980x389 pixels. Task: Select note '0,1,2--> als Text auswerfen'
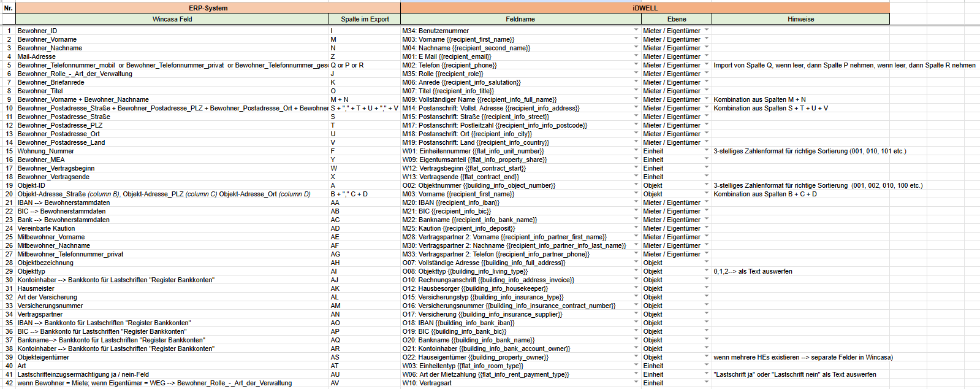800,271
